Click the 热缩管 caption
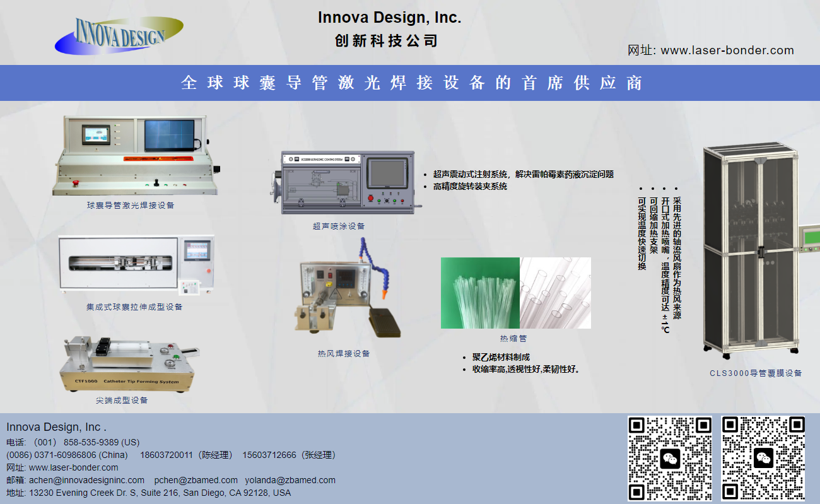820x504 pixels. tap(513, 338)
